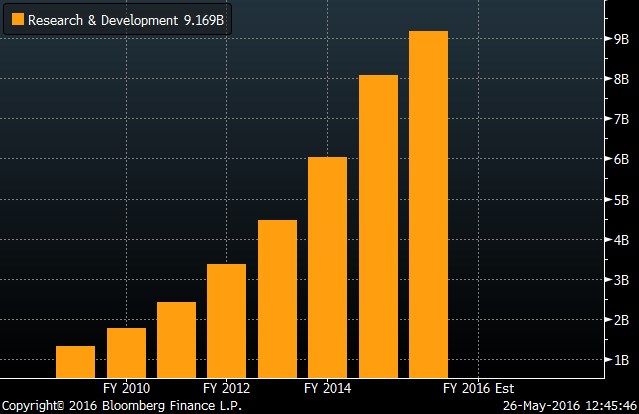The image size is (639, 414).
Task: Click the FY 2014 x-axis label
Action: pyautogui.click(x=327, y=388)
